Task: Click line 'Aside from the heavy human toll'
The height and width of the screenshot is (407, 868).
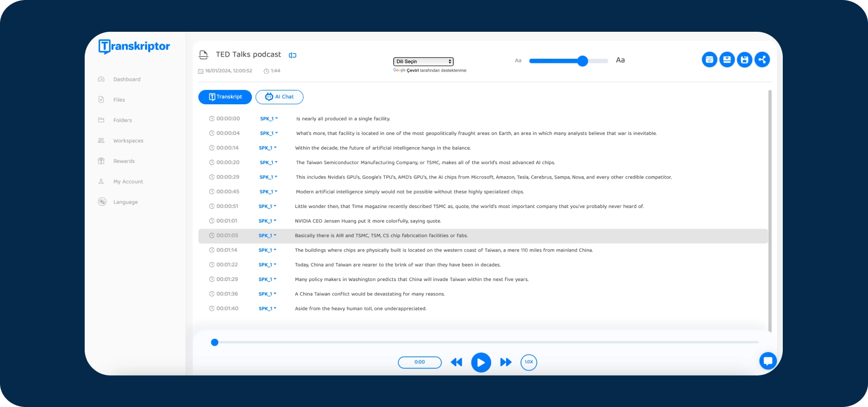Action: click(x=360, y=309)
